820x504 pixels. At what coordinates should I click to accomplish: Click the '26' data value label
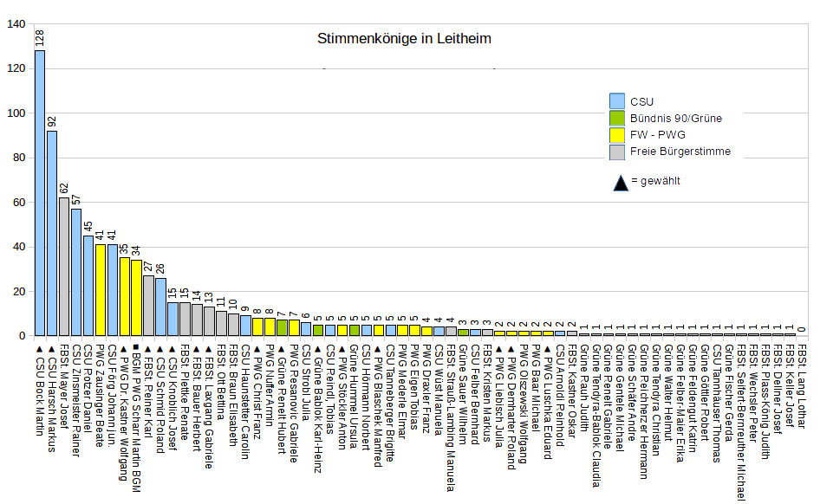pyautogui.click(x=160, y=269)
